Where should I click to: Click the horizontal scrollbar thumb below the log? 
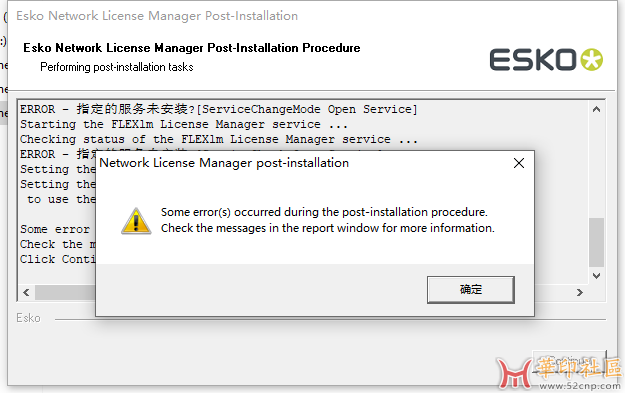(65, 293)
